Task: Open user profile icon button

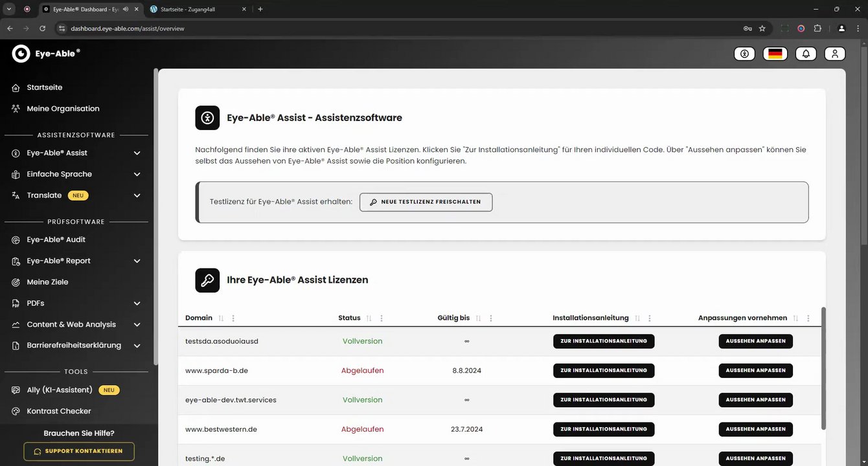Action: coord(835,54)
